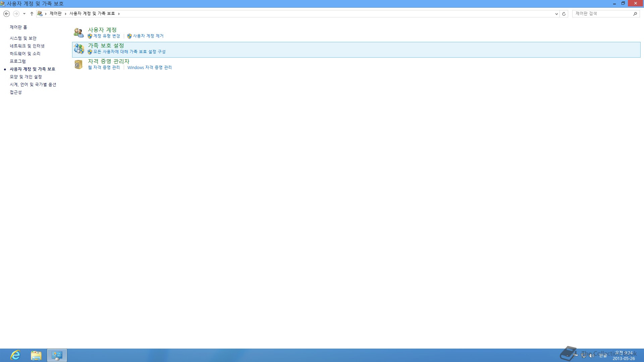Open network status tray icon
The height and width of the screenshot is (362, 644).
click(584, 355)
